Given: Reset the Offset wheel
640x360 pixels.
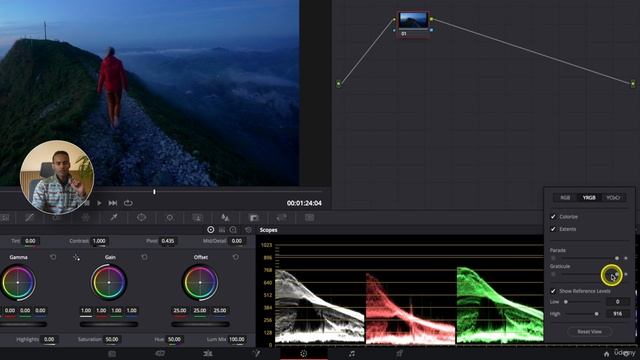Looking at the screenshot, I should point(236,257).
